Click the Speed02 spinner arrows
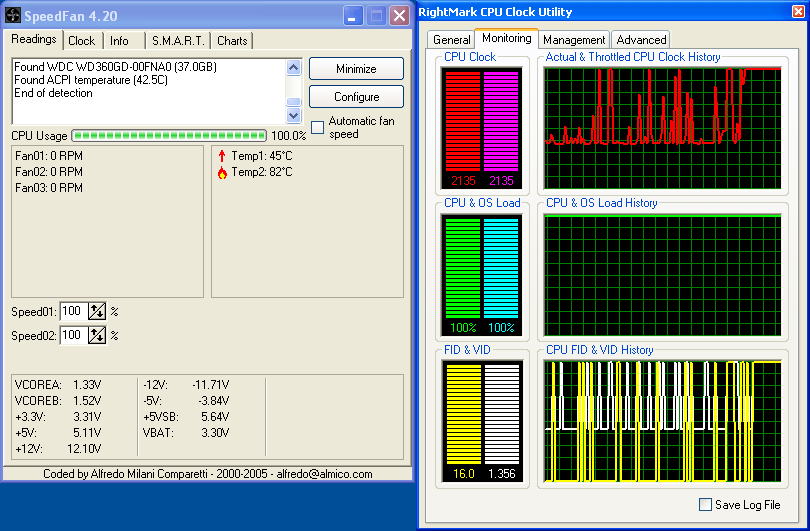Screen dimensions: 810x531 [97, 336]
